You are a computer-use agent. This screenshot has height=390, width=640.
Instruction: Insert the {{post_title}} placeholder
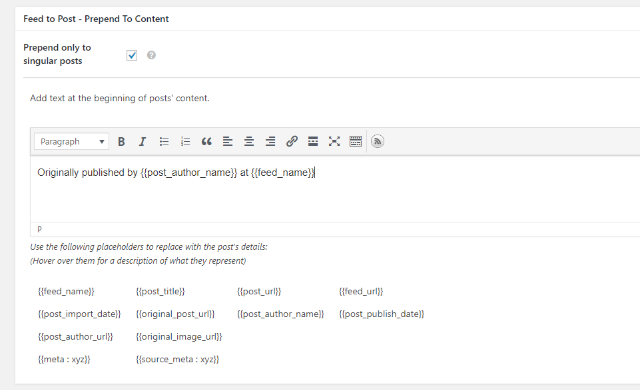pyautogui.click(x=160, y=291)
